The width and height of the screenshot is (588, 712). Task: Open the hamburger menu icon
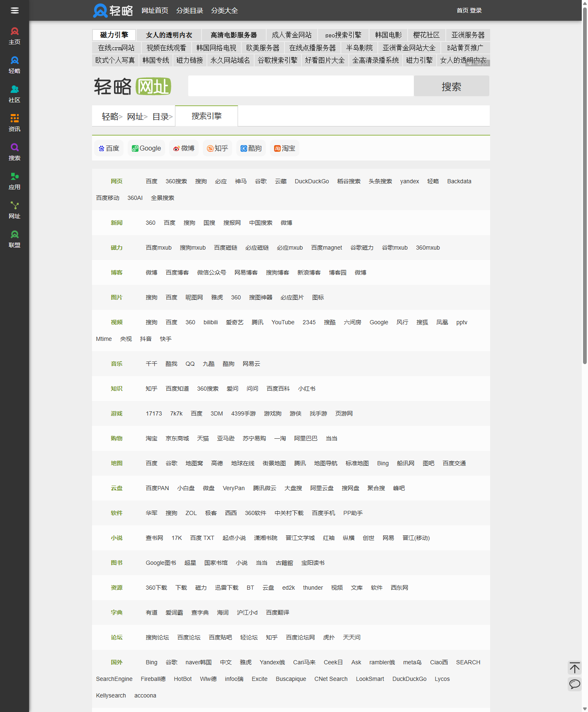point(15,10)
